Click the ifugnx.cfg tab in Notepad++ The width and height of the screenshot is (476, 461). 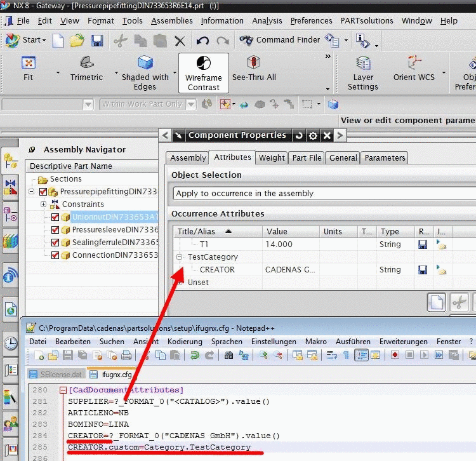[111, 375]
